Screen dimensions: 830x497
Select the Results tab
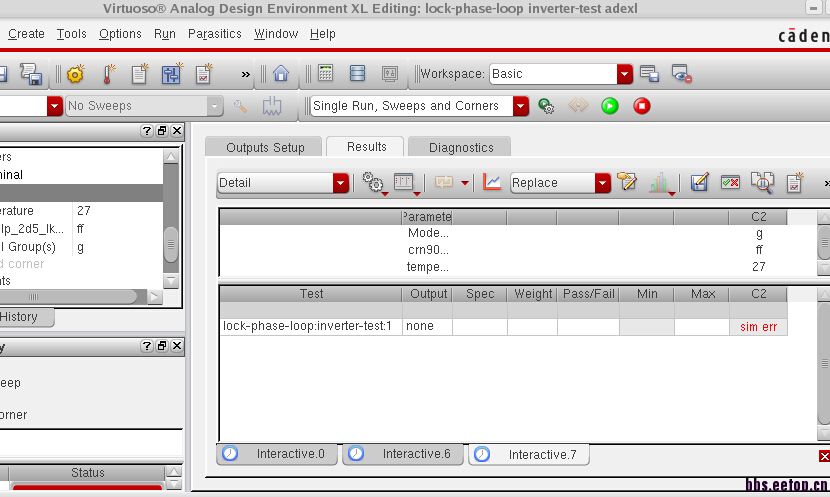366,147
